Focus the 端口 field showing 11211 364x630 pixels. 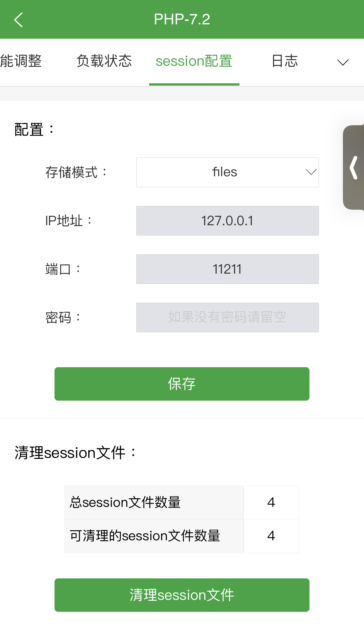tap(227, 269)
